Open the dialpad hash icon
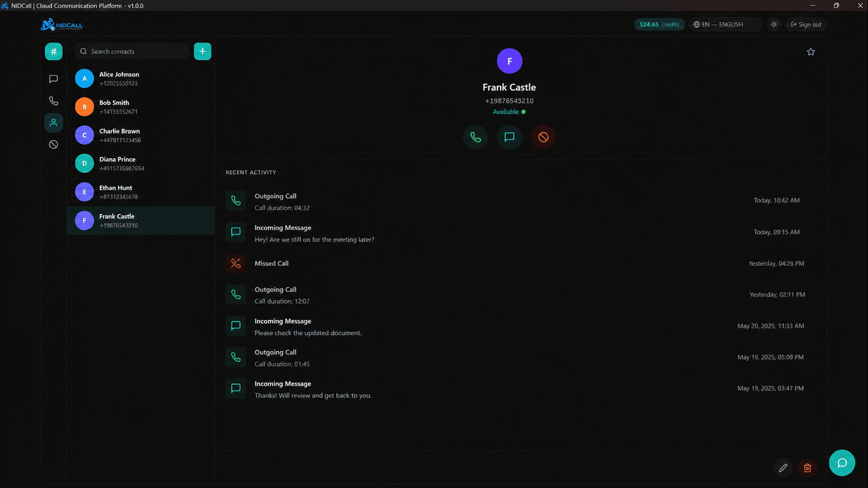The width and height of the screenshot is (868, 488). pyautogui.click(x=53, y=51)
